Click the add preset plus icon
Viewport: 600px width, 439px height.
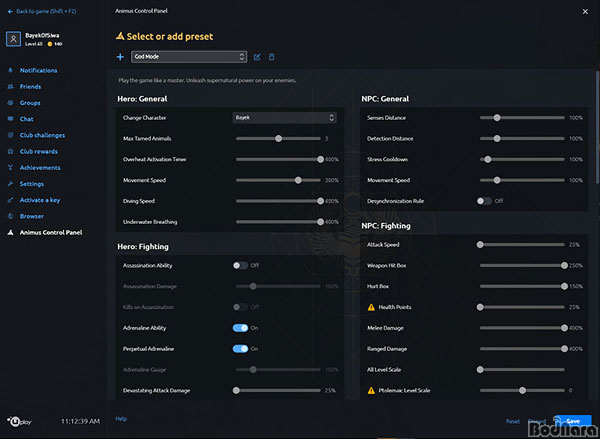[x=120, y=57]
